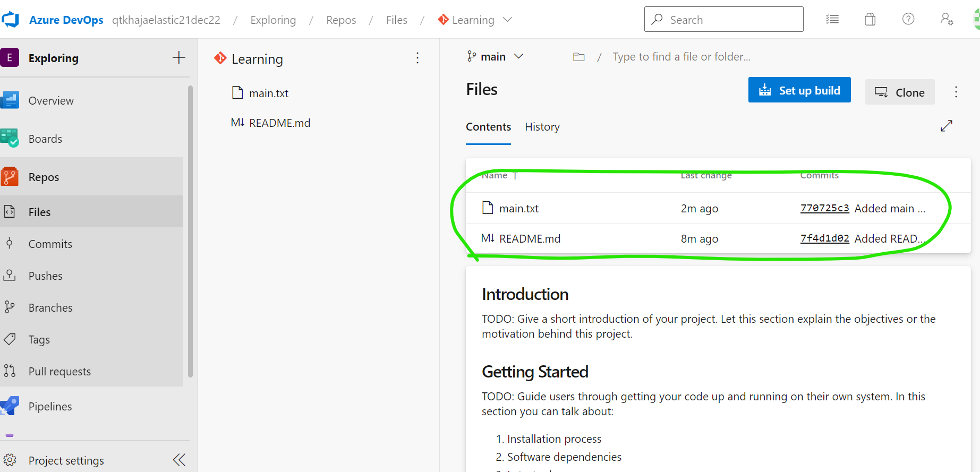Select README.md in the file tree

[279, 123]
